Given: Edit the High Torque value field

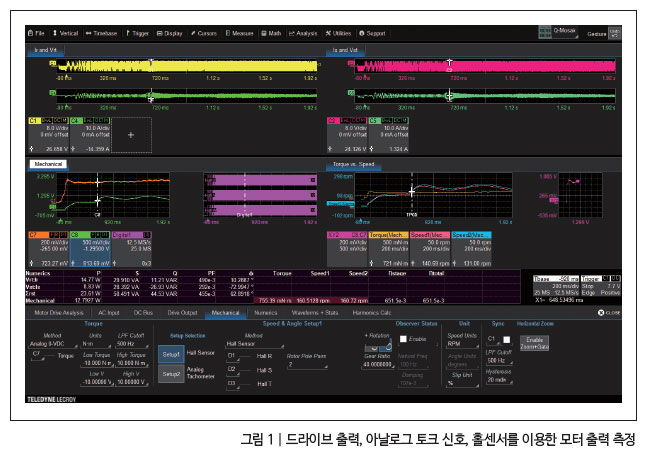Looking at the screenshot, I should pyautogui.click(x=132, y=363).
